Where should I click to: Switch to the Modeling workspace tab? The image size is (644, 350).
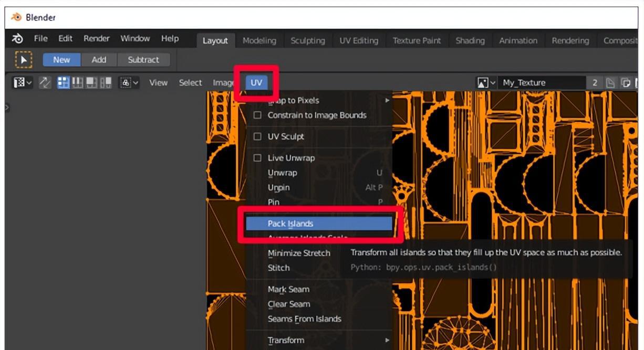[259, 40]
